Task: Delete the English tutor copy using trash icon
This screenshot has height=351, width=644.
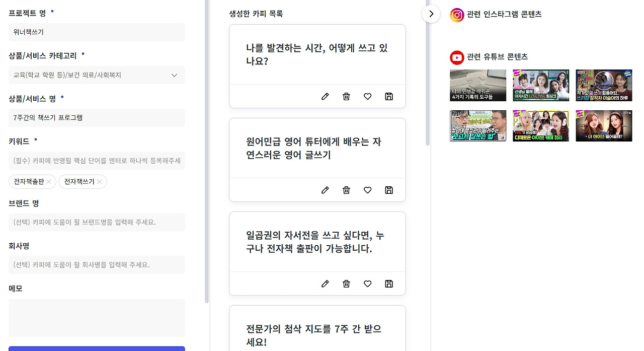Action: click(346, 190)
